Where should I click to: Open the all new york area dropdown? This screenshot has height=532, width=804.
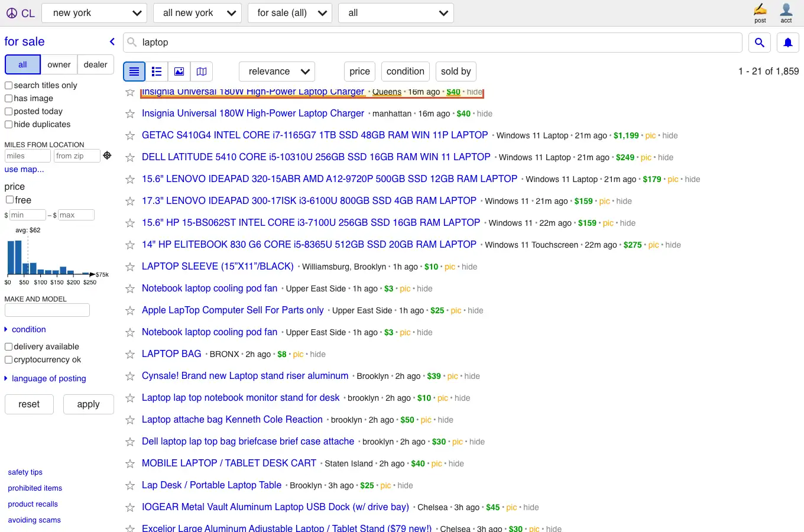[x=197, y=13]
